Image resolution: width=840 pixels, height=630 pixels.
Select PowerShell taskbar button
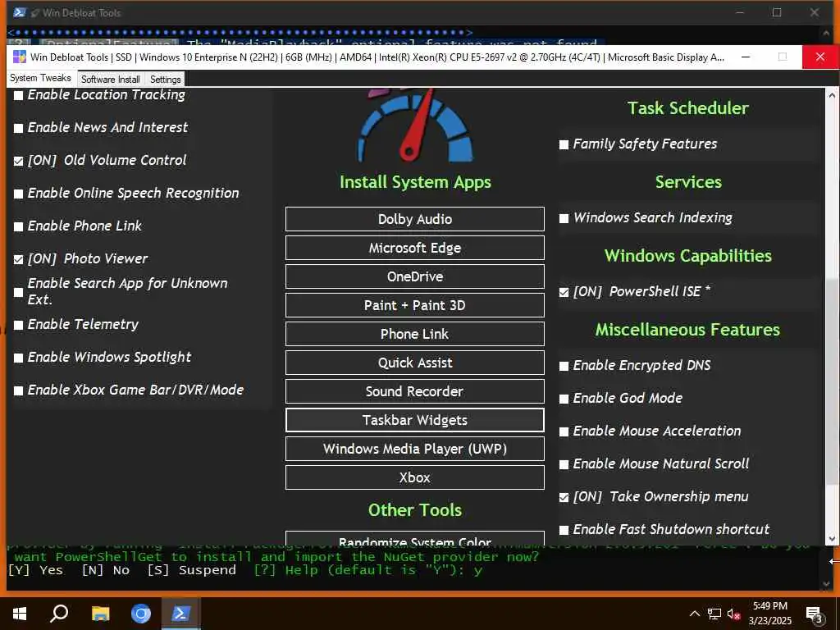[180, 614]
